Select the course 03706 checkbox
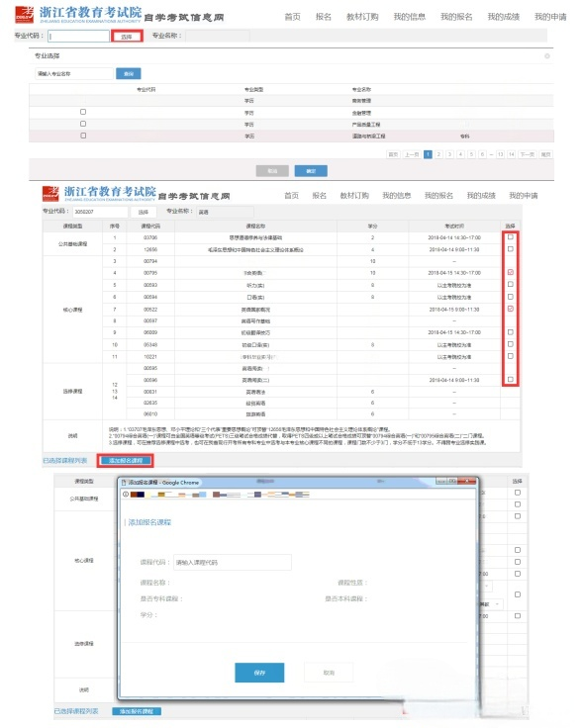 click(x=511, y=236)
